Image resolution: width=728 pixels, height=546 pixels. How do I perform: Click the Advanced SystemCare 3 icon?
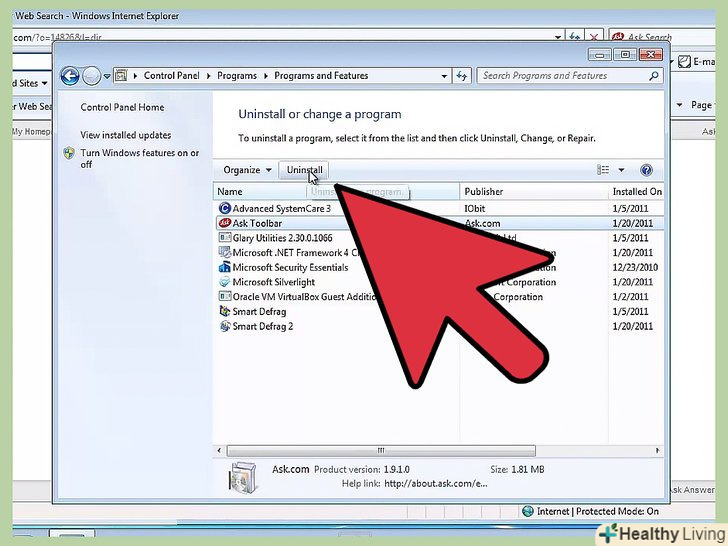pos(225,208)
